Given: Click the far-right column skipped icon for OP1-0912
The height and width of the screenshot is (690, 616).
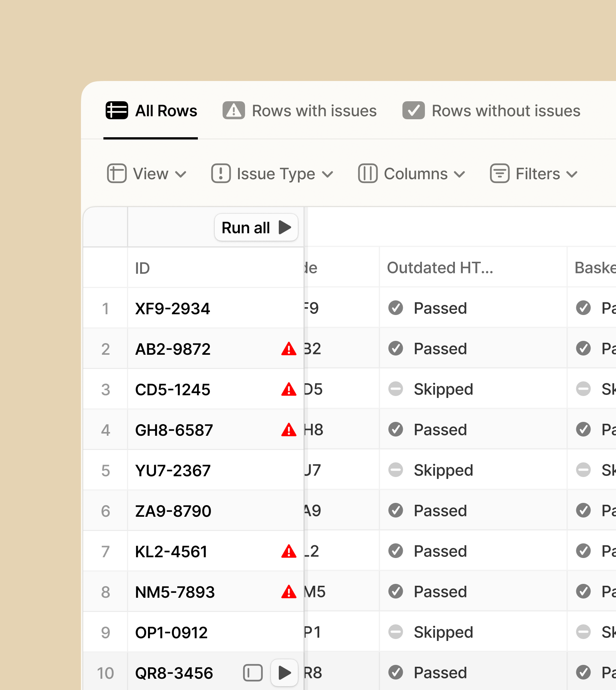Looking at the screenshot, I should click(x=583, y=632).
